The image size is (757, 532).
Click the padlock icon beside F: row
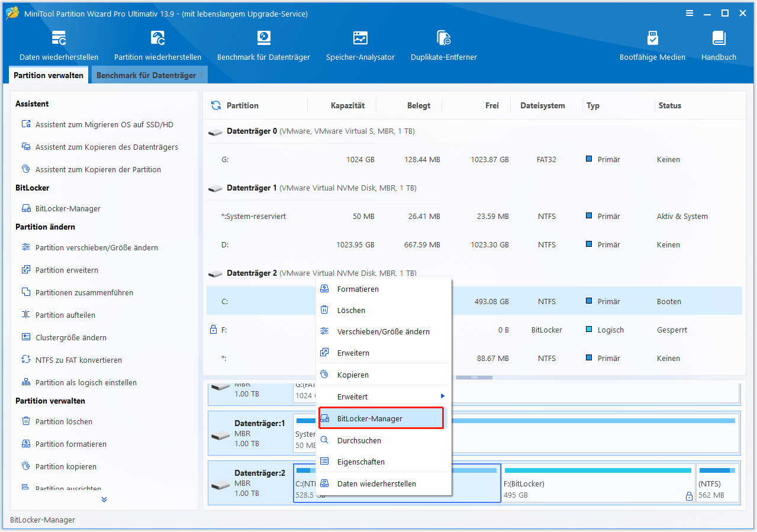(213, 330)
